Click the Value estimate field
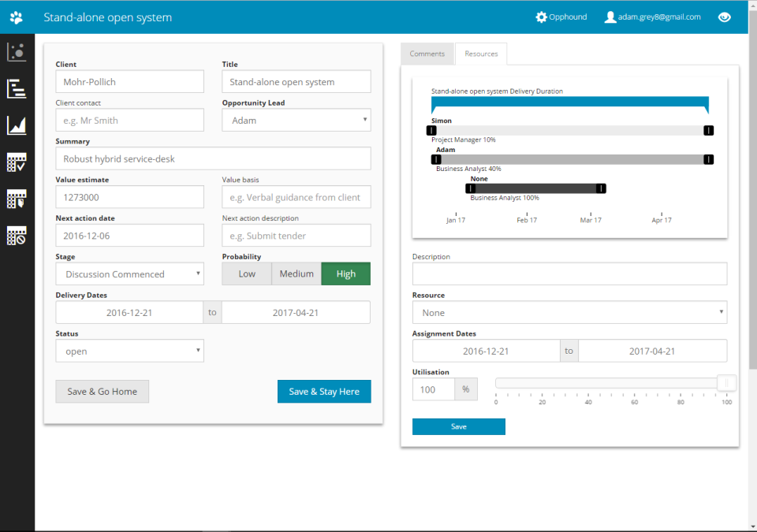This screenshot has height=532, width=757. click(x=130, y=197)
